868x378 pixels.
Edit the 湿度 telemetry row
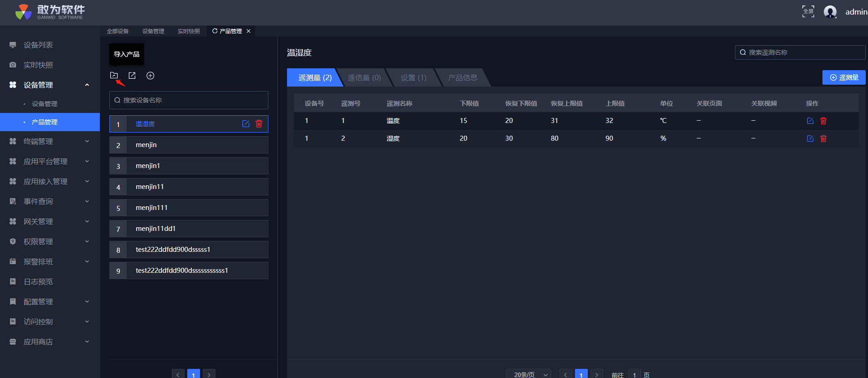pos(810,138)
